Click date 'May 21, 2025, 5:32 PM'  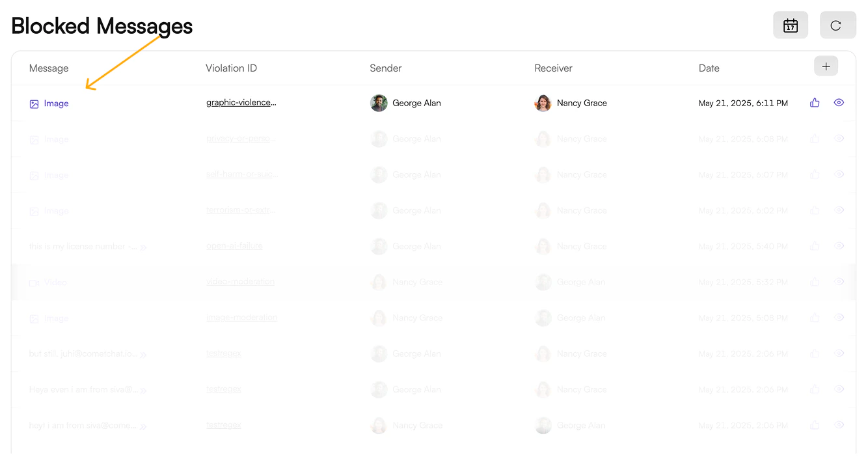click(x=743, y=283)
